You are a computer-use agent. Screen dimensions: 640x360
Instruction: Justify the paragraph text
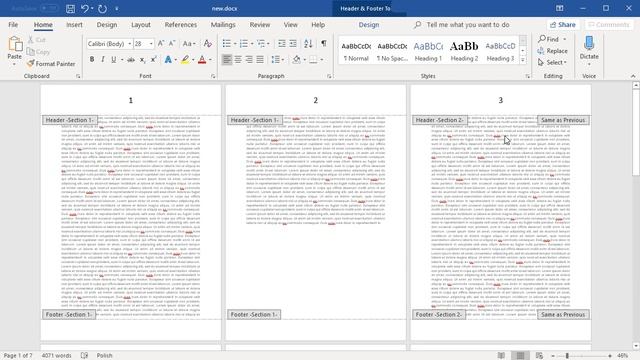coord(260,60)
